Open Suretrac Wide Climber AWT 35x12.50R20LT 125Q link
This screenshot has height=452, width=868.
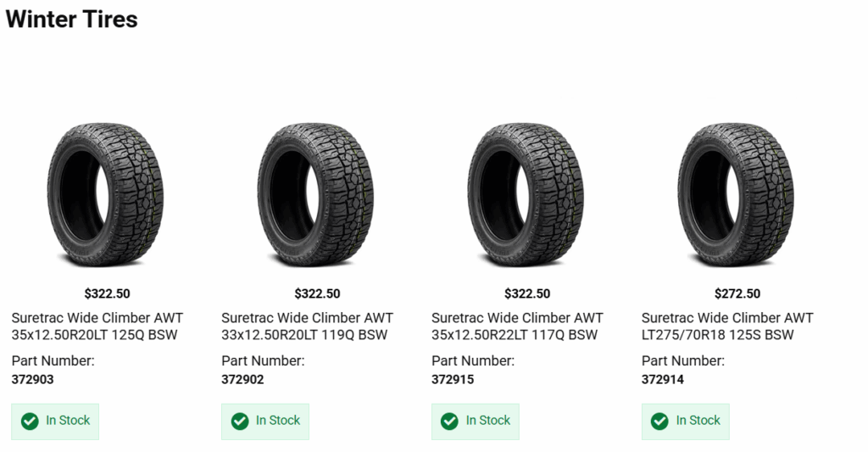tap(97, 326)
